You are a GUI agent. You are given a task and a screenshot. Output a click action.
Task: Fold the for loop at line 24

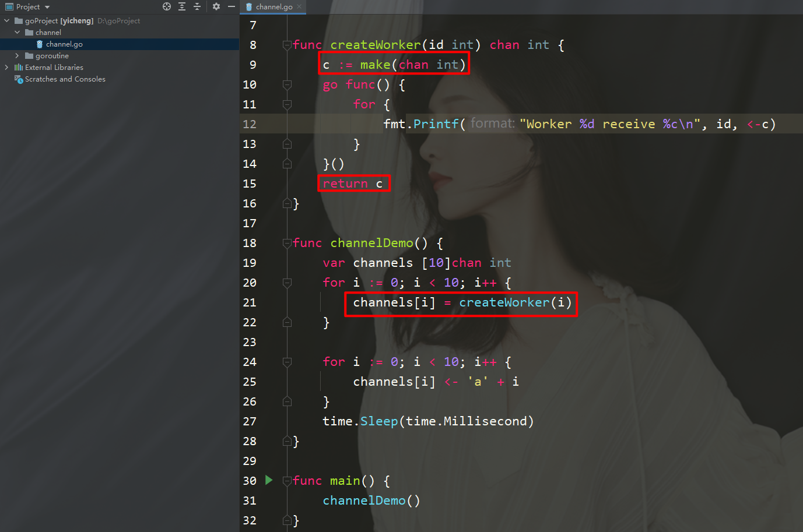click(x=287, y=362)
